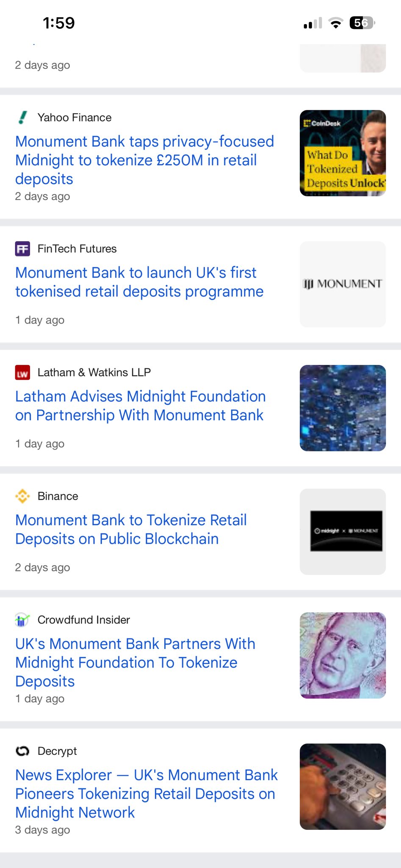Open Decrypt News Explorer headline
The image size is (401, 868).
(x=146, y=794)
